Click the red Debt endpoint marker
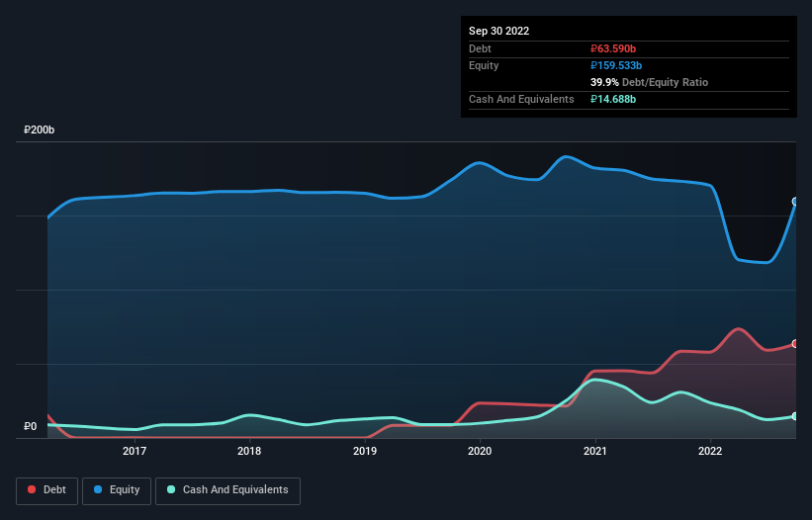Screen dimensions: 812x520 (795, 344)
